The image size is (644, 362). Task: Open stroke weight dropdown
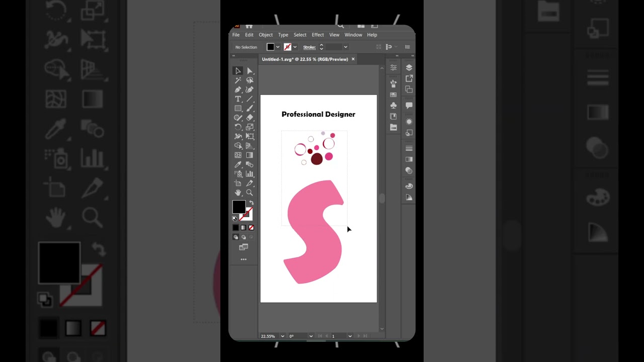click(345, 47)
